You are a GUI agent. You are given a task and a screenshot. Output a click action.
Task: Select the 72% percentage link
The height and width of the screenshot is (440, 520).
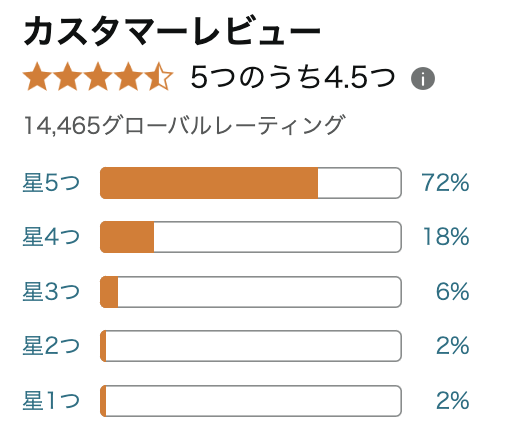[x=445, y=183]
